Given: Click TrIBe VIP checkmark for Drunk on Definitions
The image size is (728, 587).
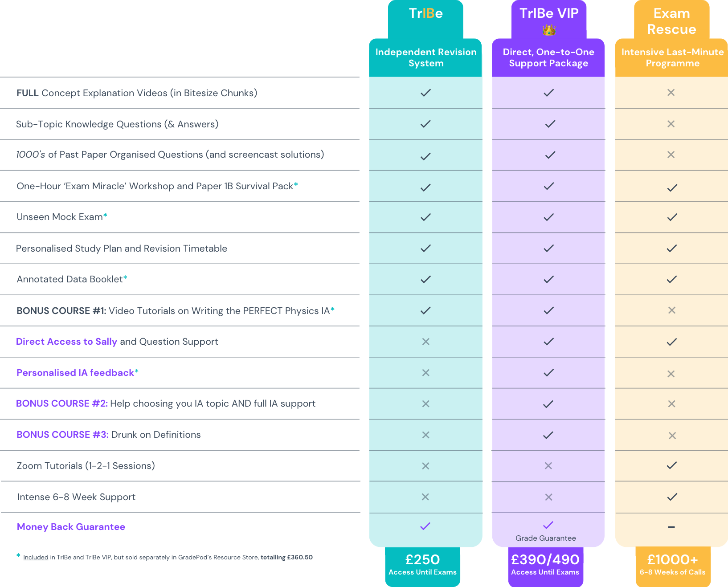Looking at the screenshot, I should tap(548, 435).
